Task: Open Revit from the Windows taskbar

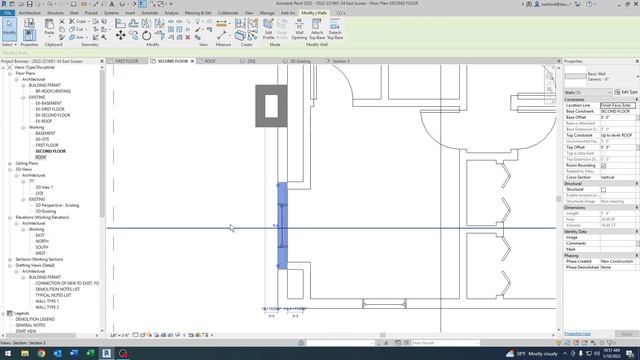Action: click(x=107, y=353)
